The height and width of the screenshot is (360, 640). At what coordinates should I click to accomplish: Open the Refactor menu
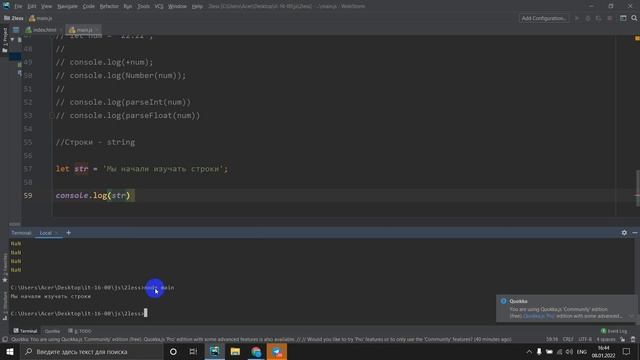109,6
